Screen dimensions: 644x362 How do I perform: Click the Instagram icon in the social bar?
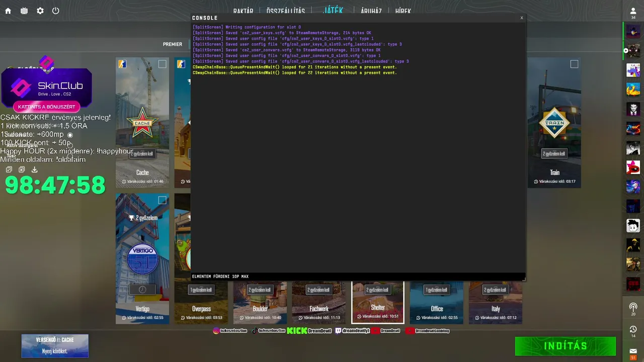(x=216, y=331)
